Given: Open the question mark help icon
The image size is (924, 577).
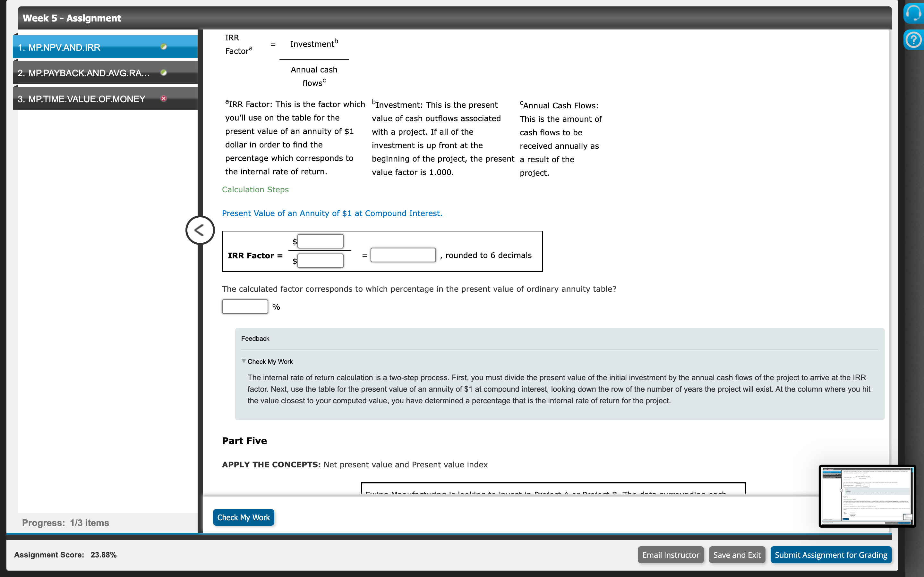Looking at the screenshot, I should coord(914,40).
